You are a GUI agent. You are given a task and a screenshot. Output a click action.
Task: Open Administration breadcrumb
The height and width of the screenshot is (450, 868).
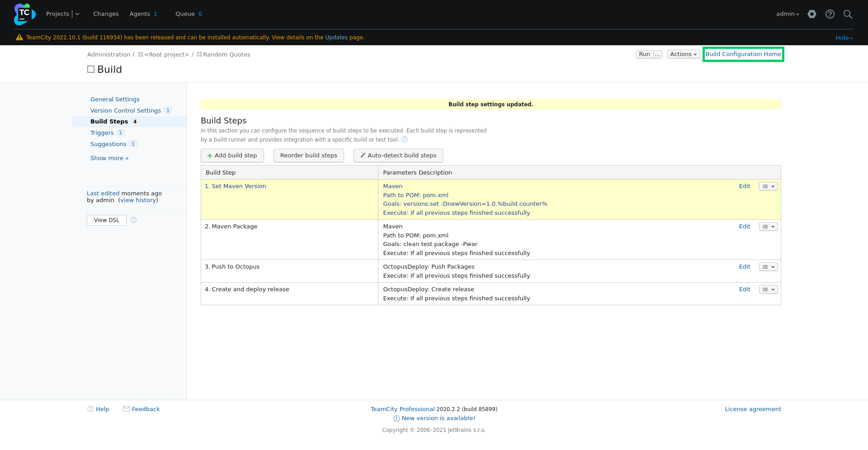tap(108, 54)
